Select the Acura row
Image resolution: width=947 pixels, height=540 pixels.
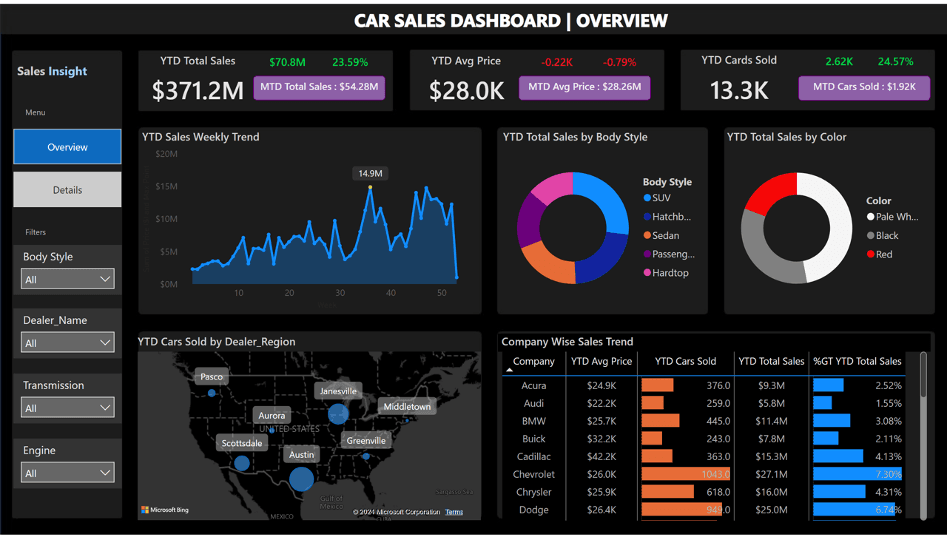[702, 385]
